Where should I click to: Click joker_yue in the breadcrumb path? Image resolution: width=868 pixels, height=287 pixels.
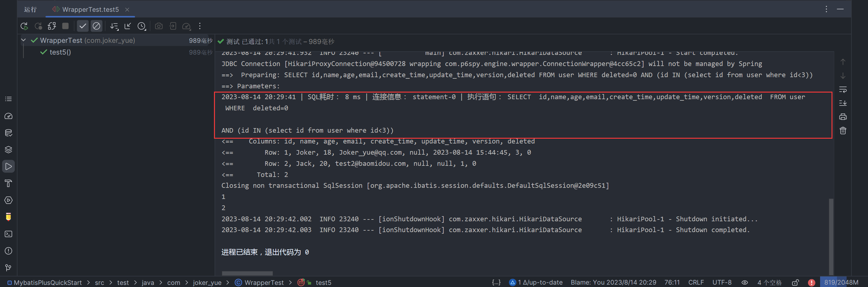click(x=207, y=282)
